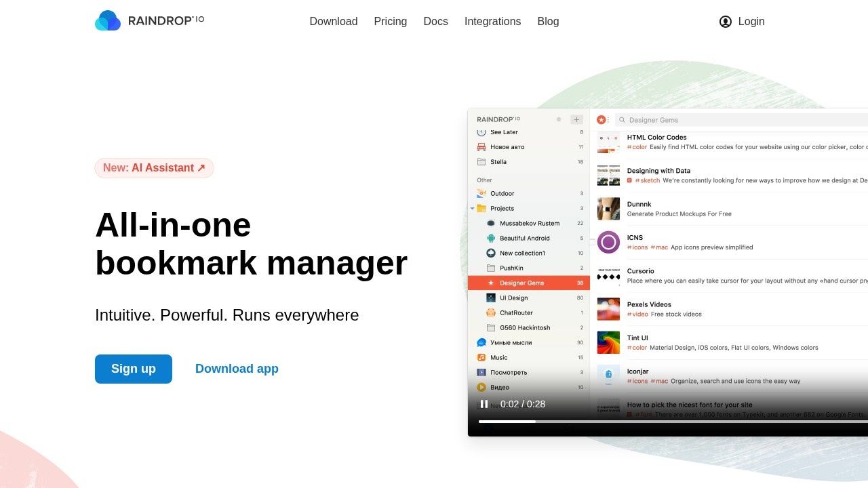The image size is (868, 488).
Task: Click 'How to pick the nicest font' title
Action: (690, 405)
